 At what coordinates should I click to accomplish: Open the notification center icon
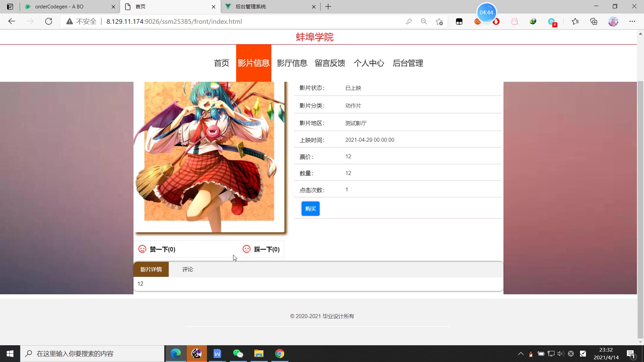pos(631,354)
